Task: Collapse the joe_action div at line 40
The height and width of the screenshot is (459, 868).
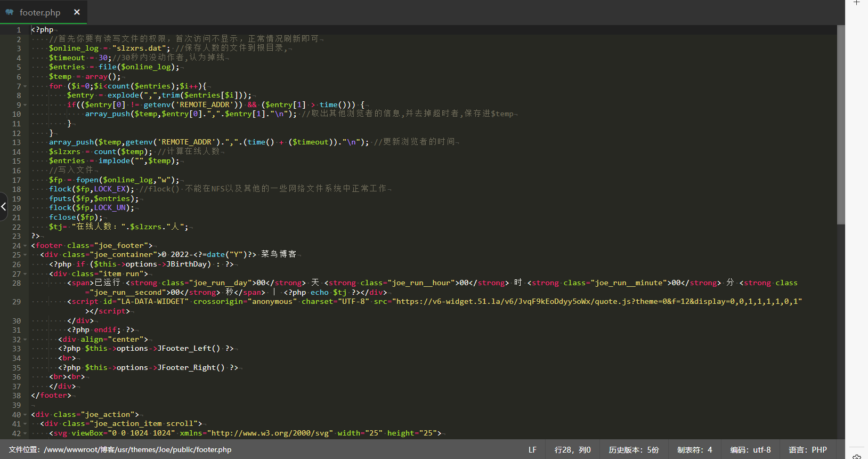Action: click(25, 415)
